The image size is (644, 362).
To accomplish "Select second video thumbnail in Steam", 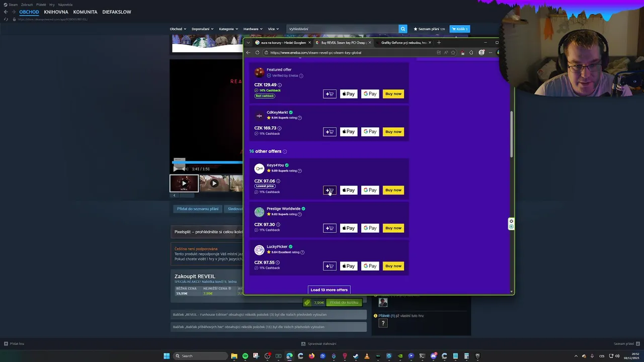I will tap(214, 184).
